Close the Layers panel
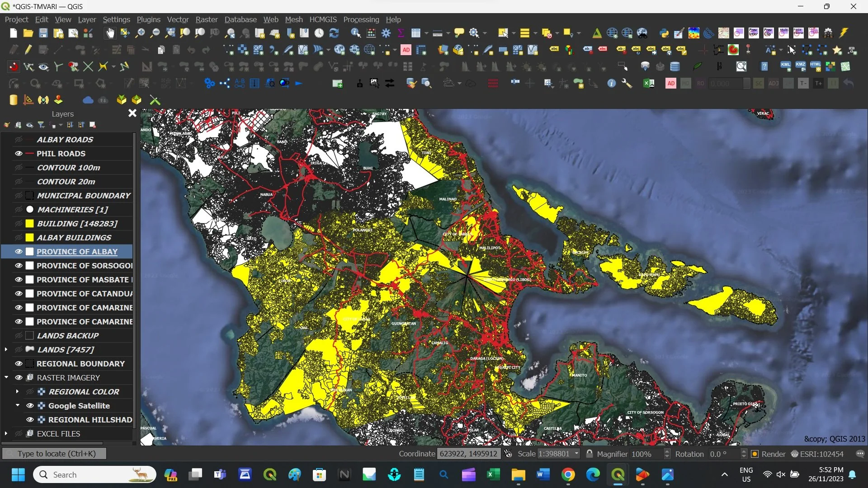The height and width of the screenshot is (488, 868). click(132, 113)
